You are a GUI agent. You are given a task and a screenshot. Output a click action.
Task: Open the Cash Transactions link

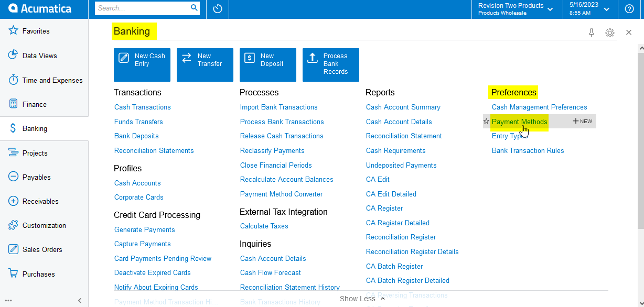(143, 107)
